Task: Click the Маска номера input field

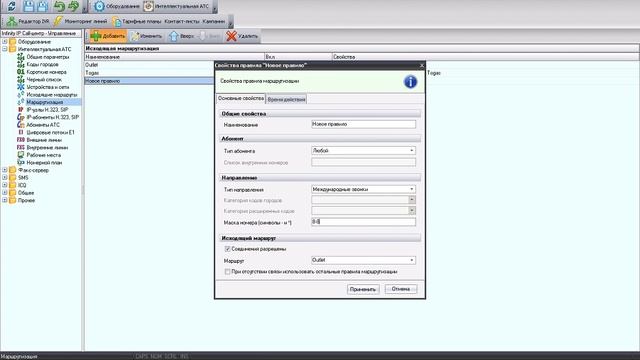Action: click(363, 222)
